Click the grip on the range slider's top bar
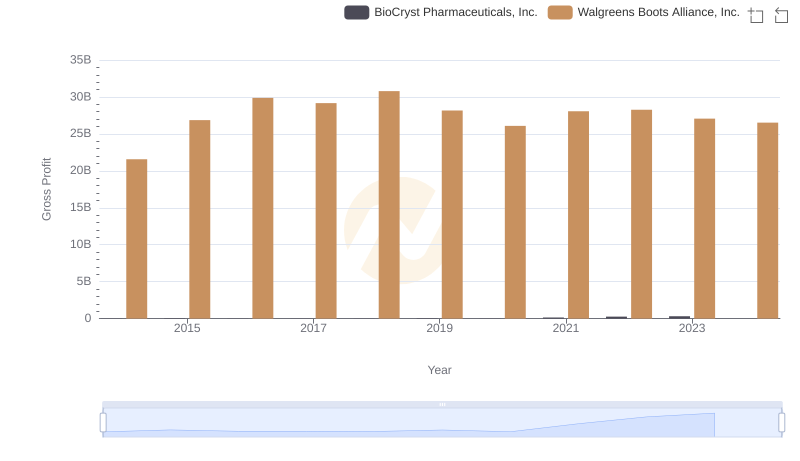The height and width of the screenshot is (461, 800). point(442,404)
